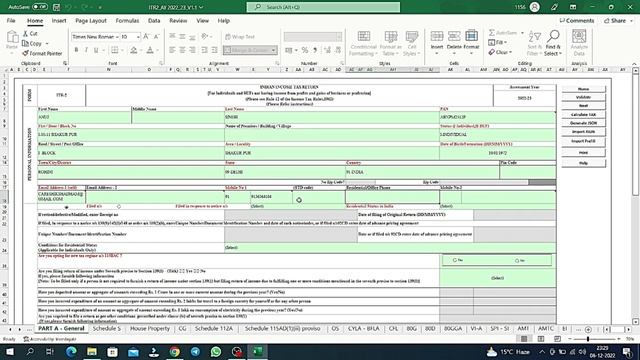Open the Comments pane
The height and width of the screenshot is (360, 640).
point(577,20)
